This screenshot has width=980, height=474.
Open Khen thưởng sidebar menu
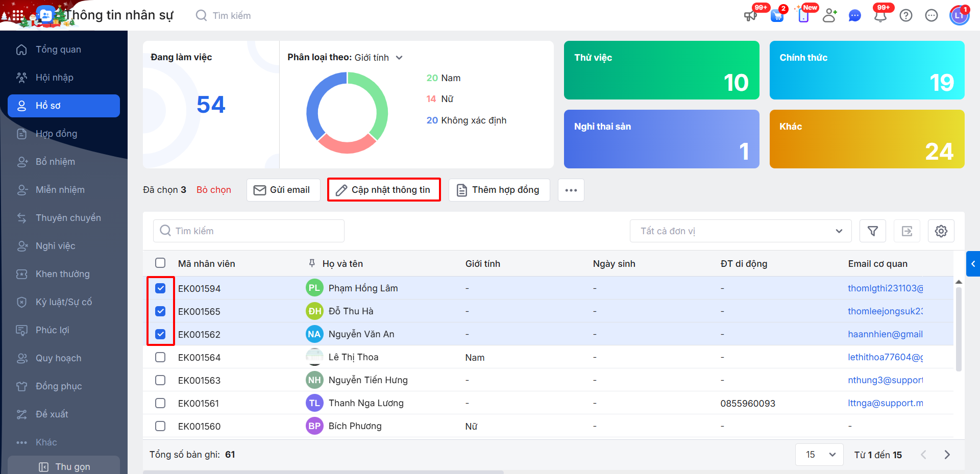click(x=62, y=274)
